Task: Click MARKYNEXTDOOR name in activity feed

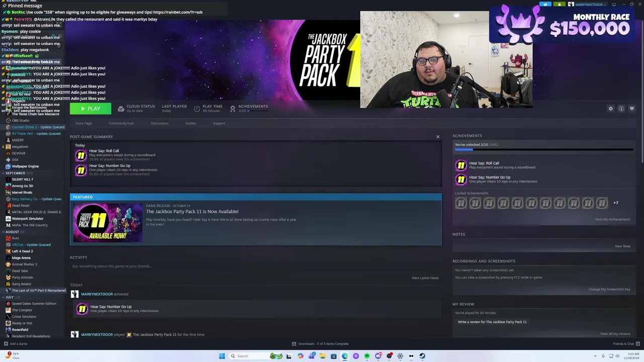Action: [97, 294]
